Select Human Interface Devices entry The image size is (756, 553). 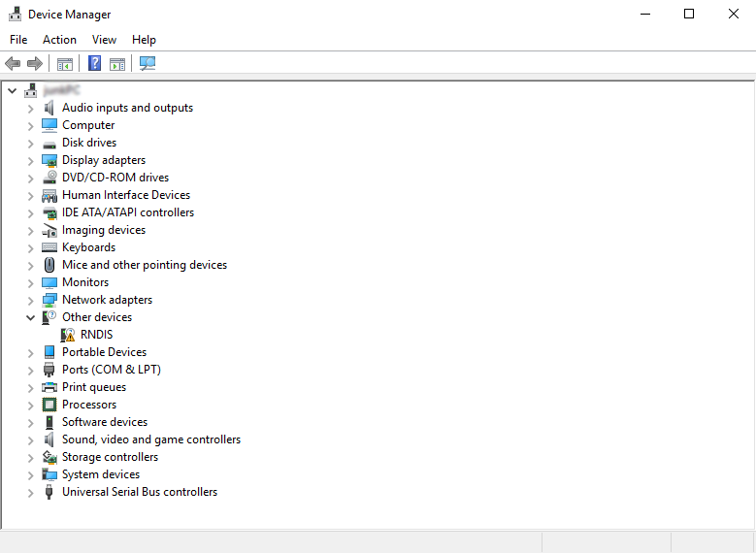126,195
